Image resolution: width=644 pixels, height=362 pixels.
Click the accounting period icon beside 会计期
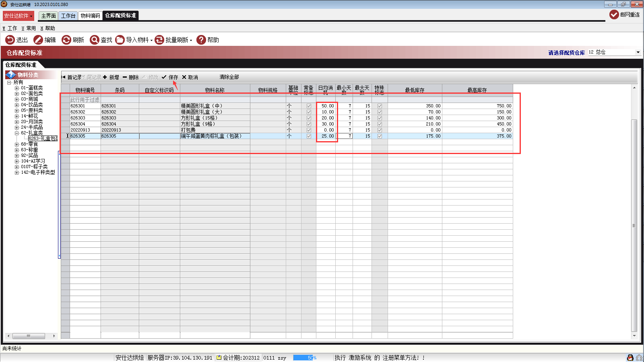219,358
